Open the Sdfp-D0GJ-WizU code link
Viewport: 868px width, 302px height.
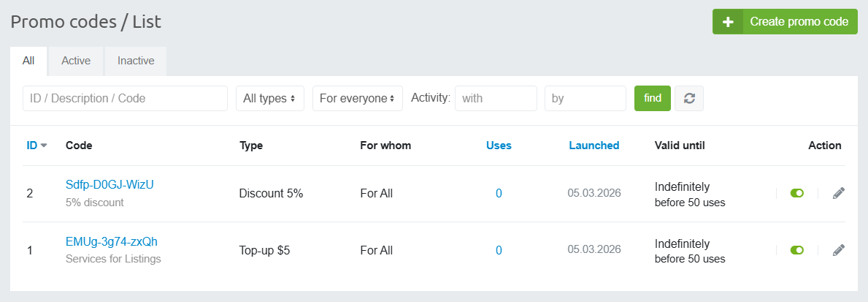click(x=110, y=184)
